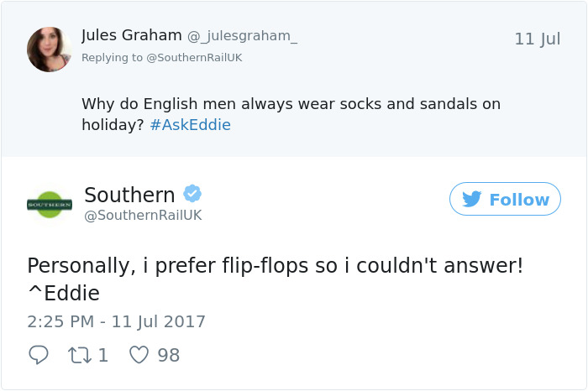Follow the Southern account
Viewport: 588px width, 391px height.
tap(505, 199)
